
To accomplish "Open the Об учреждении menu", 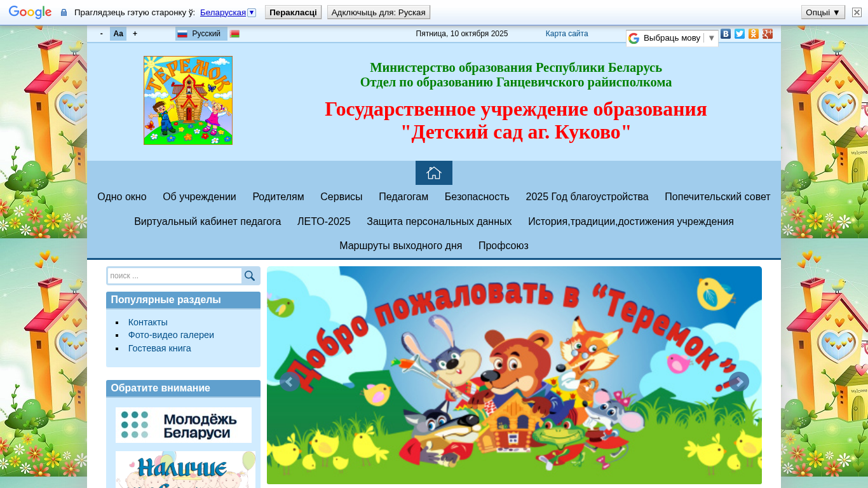I will pyautogui.click(x=200, y=197).
